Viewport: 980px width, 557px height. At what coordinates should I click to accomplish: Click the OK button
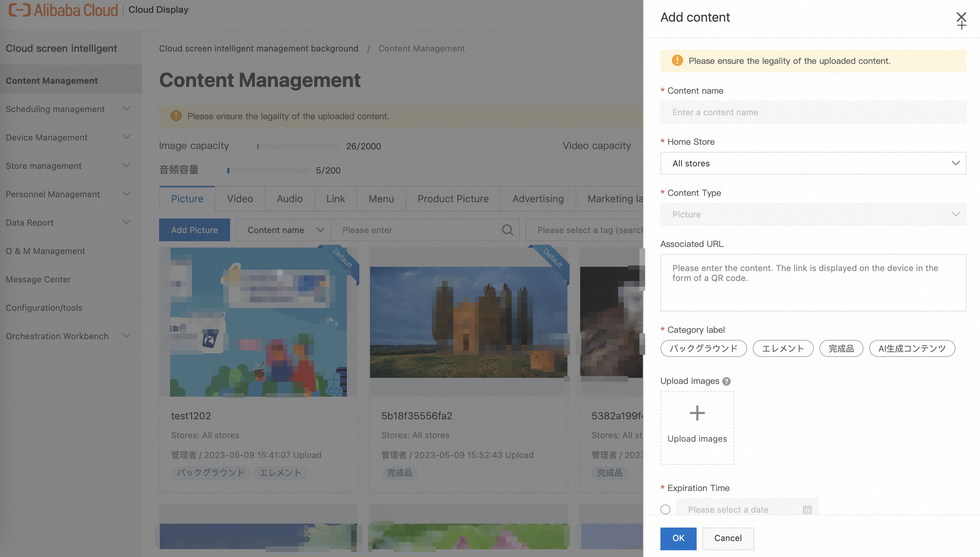click(678, 538)
